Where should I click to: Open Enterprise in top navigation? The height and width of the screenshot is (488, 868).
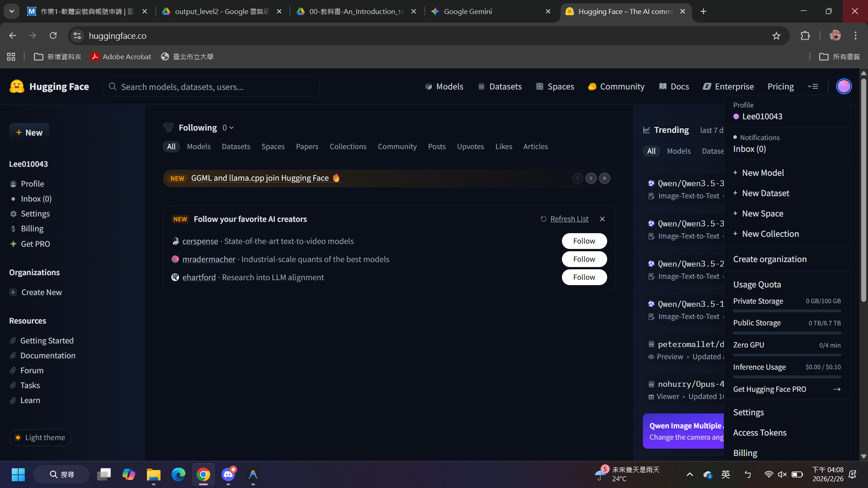click(x=728, y=86)
